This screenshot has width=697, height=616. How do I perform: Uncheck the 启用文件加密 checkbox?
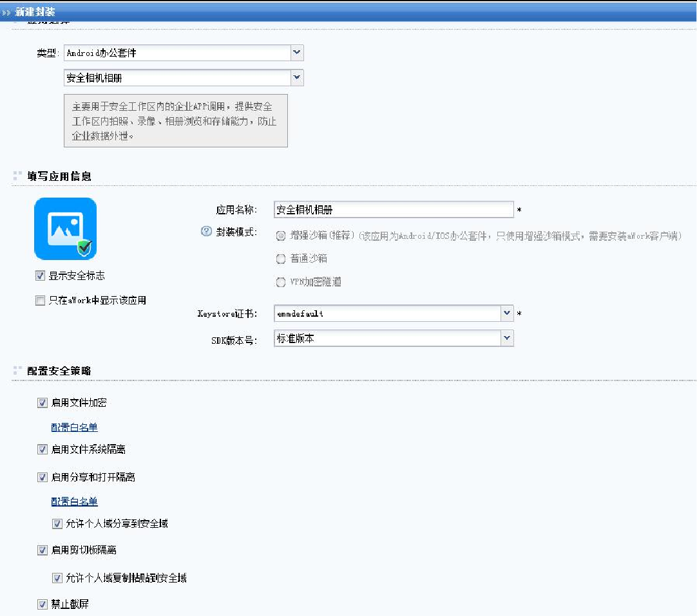[43, 403]
